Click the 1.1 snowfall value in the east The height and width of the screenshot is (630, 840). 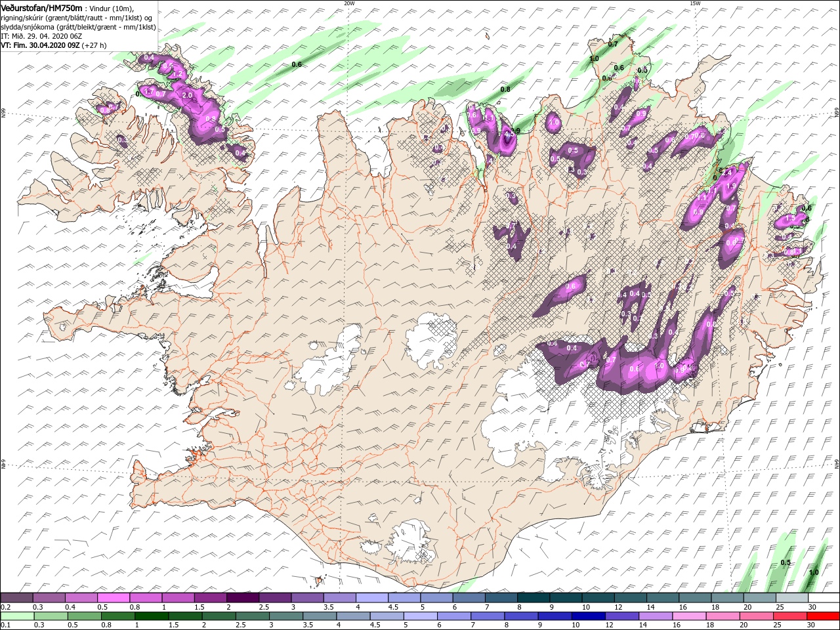coord(701,198)
